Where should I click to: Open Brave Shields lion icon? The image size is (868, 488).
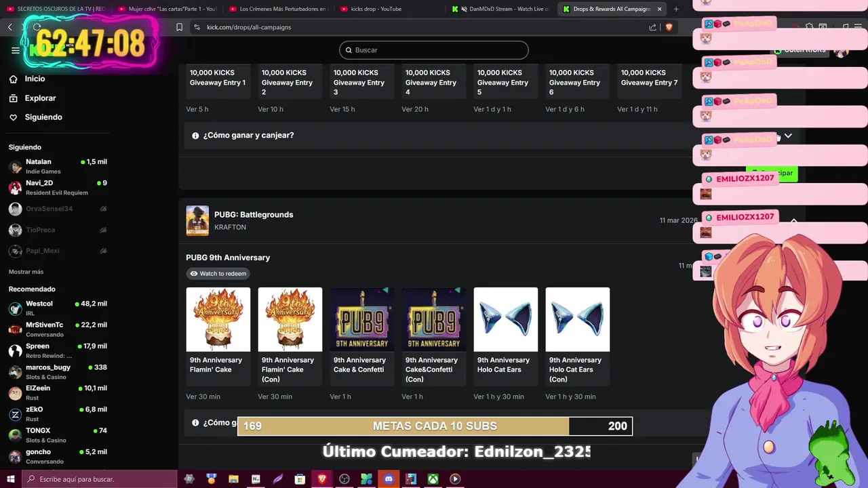point(669,27)
